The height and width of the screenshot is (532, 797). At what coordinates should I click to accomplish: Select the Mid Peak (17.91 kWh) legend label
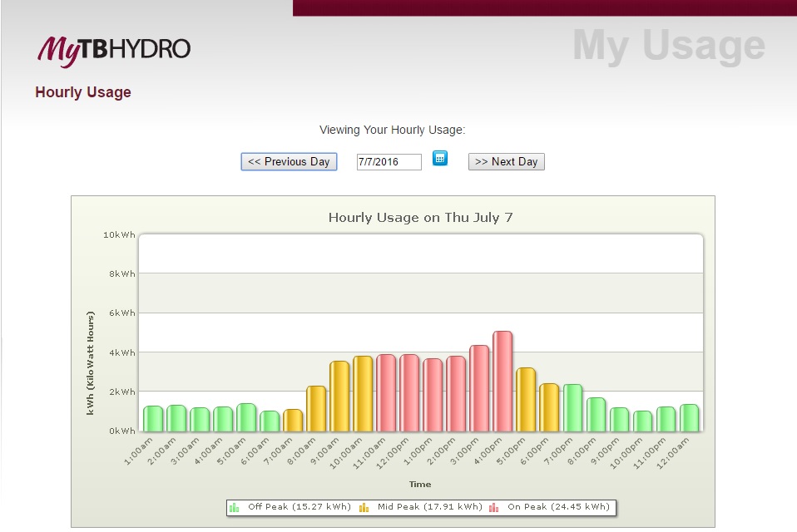click(x=429, y=506)
